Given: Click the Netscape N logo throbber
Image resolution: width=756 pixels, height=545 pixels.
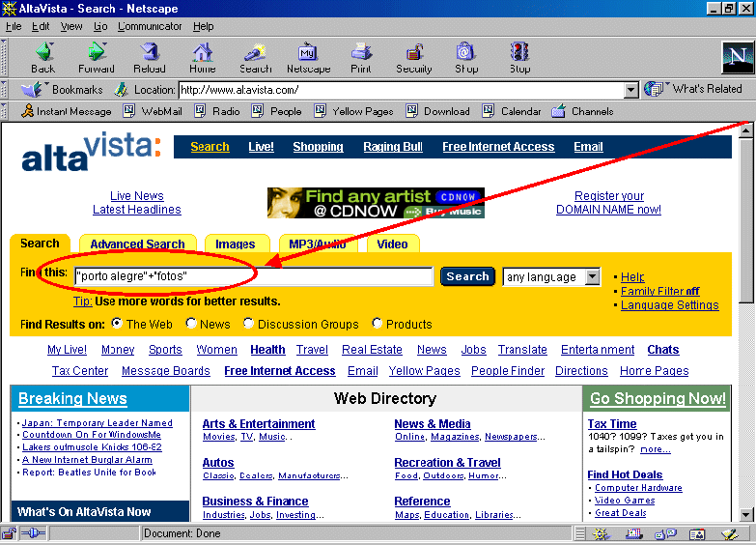Looking at the screenshot, I should (x=738, y=57).
